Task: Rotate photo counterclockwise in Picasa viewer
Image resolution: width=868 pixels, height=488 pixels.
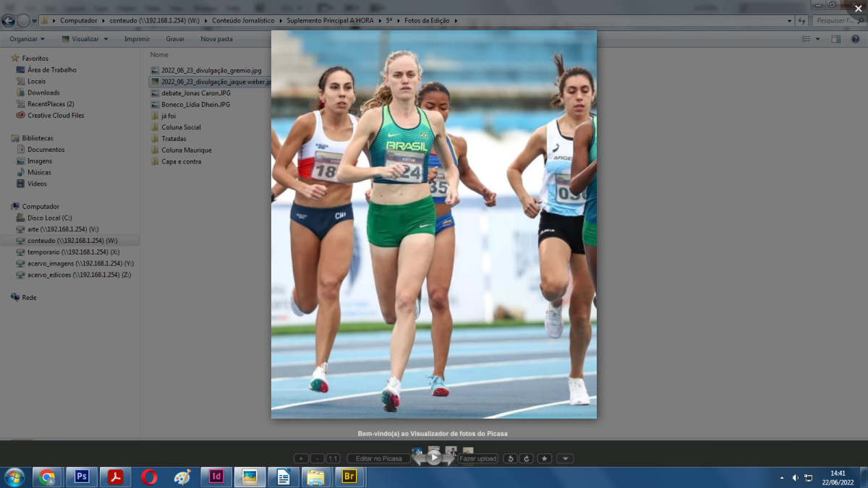Action: pos(511,458)
